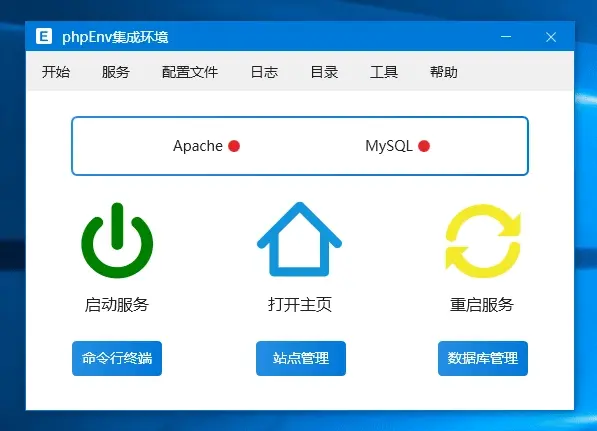Click the yellow refresh arrows icon

(x=483, y=241)
